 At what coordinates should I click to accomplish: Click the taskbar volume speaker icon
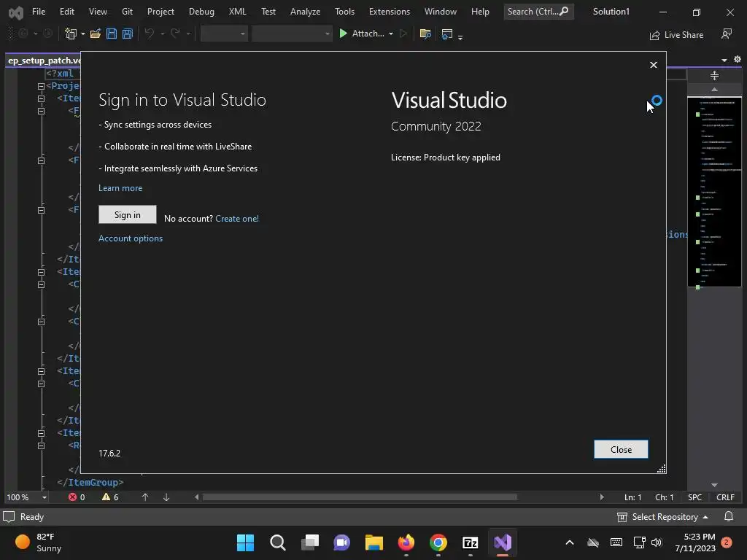[x=657, y=542]
